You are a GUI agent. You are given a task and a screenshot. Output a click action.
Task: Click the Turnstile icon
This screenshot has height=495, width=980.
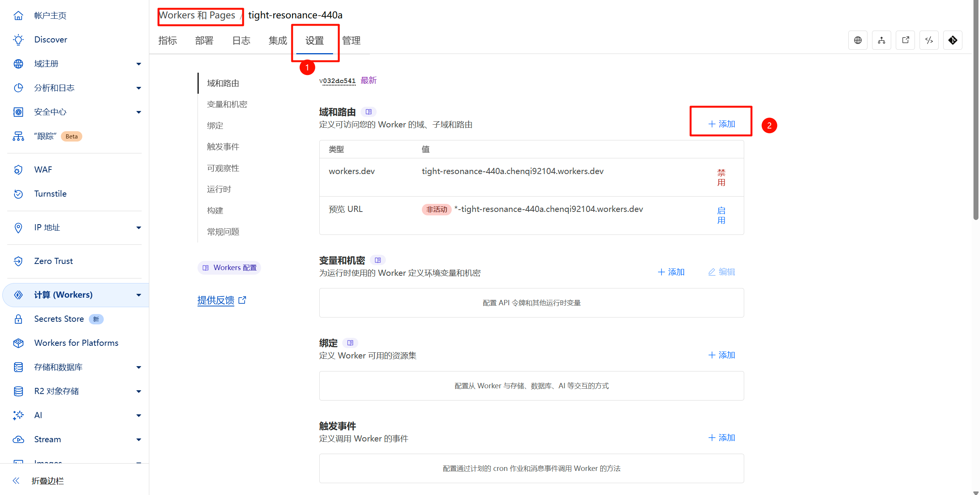(x=18, y=194)
